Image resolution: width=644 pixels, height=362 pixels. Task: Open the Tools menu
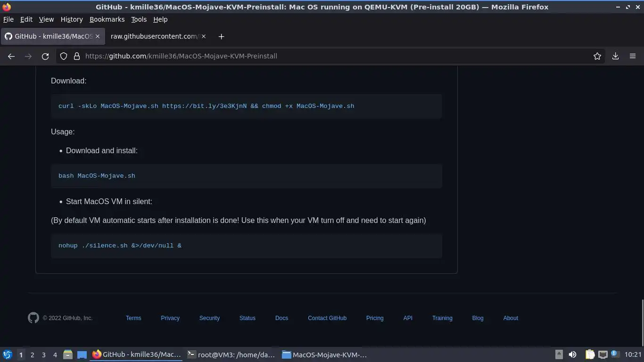139,19
